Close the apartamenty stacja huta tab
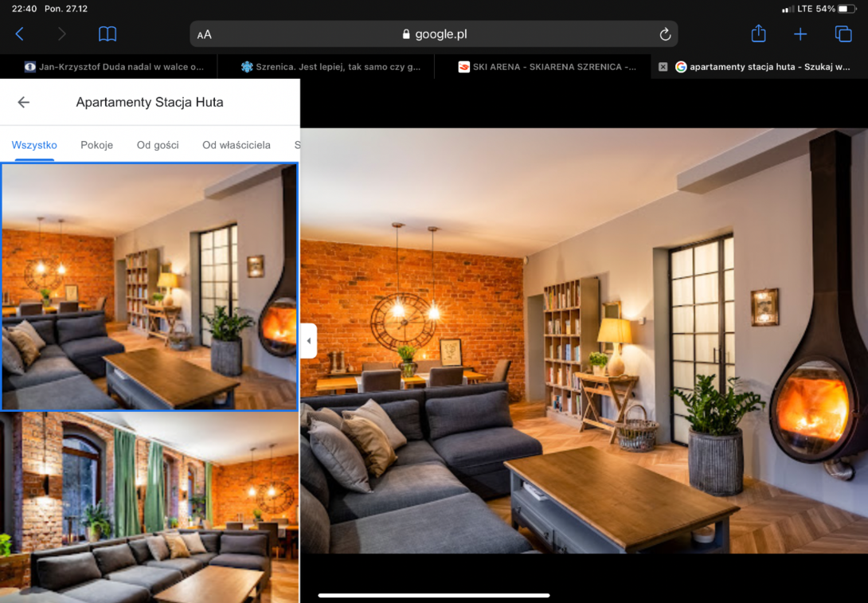868x603 pixels. point(663,67)
